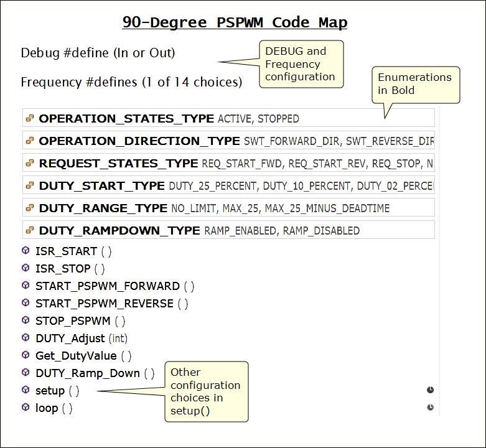
Task: Click the clock icon on the loop row
Action: click(x=430, y=408)
